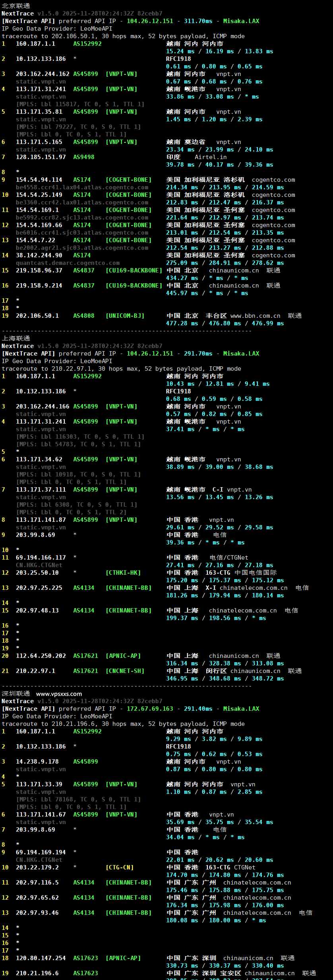Select hop IP 113.171.35.81

pyautogui.click(x=39, y=112)
